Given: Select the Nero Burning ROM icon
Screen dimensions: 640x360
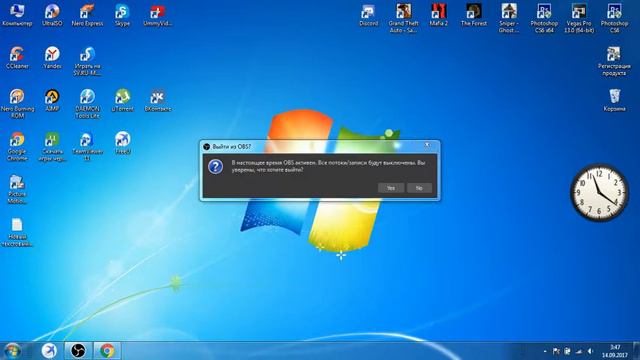Looking at the screenshot, I should point(17,104).
